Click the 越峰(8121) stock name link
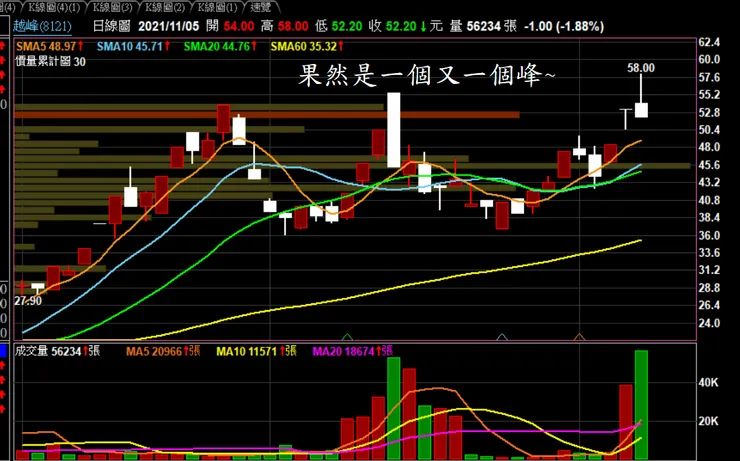 click(x=42, y=26)
